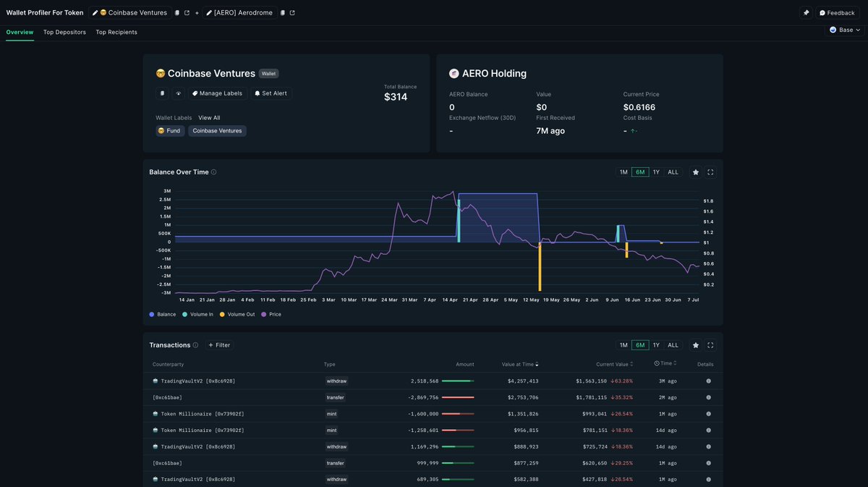Switch to the Top Recipients tab
This screenshot has width=868, height=487.
[116, 32]
